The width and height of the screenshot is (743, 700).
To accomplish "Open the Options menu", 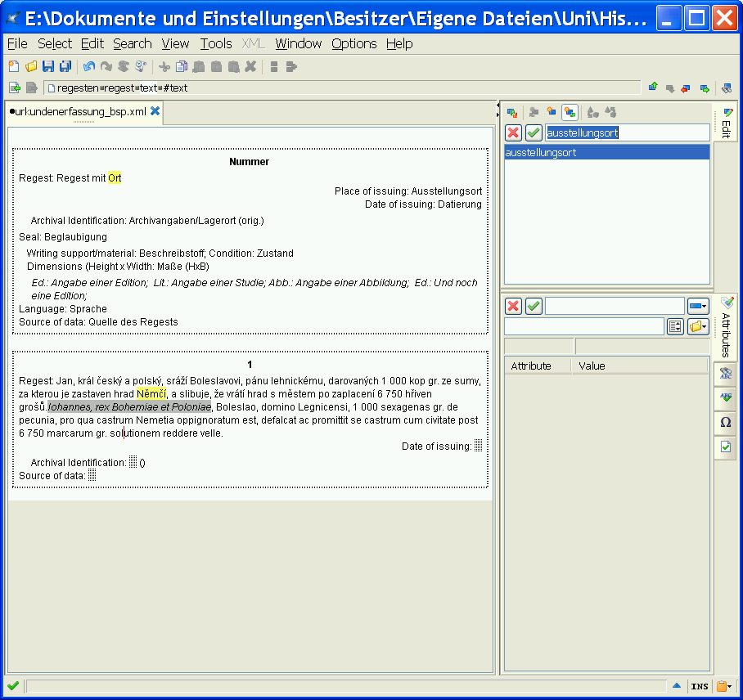I will click(354, 43).
